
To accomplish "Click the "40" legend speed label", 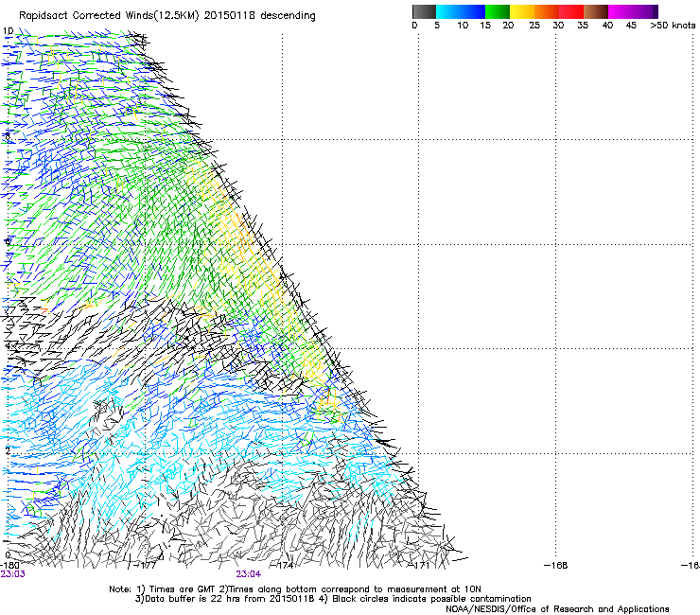I will (x=607, y=26).
